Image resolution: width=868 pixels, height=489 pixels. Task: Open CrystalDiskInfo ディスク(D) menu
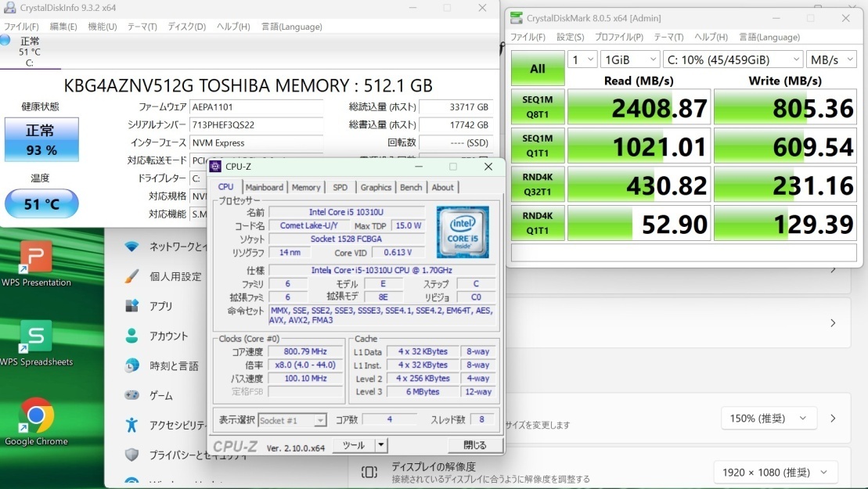[x=186, y=27]
